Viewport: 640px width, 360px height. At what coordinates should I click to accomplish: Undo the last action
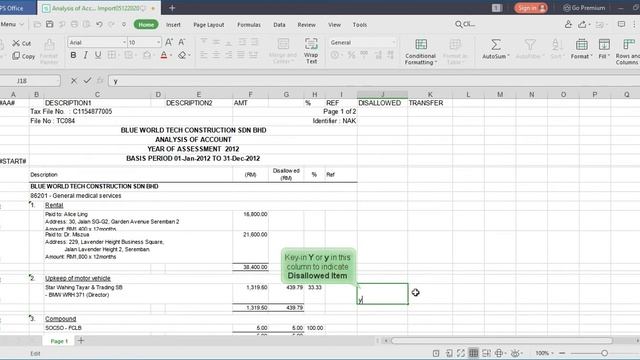(99, 24)
